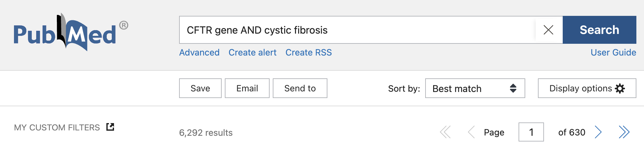Screen dimensions: 644x151
Task: Click the Email button
Action: point(247,89)
